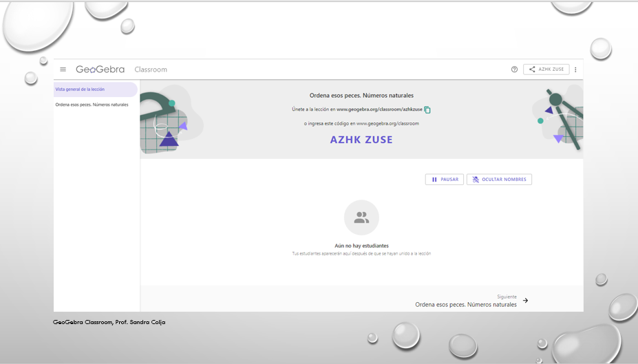Click OCULTAR NOMBRES button
This screenshot has height=364, width=638.
499,180
